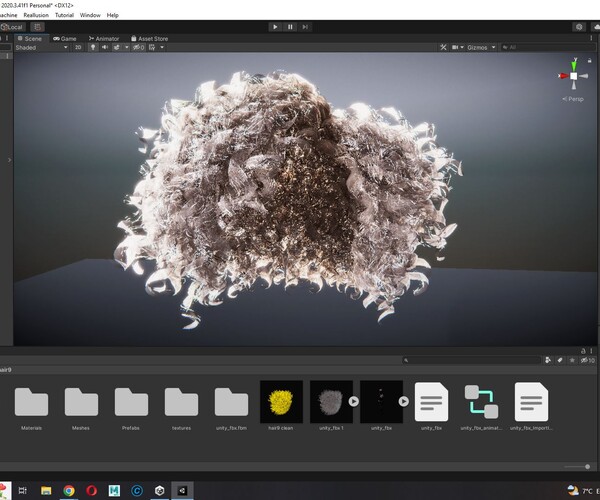Toggle hidden packages visibility count in Project
Screen dimensions: 600x500
pos(587,360)
